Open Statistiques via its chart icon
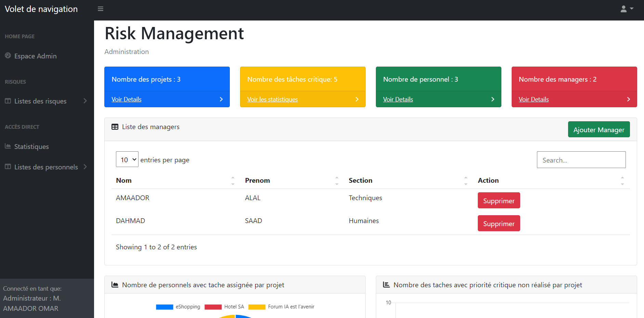This screenshot has height=318, width=644. tap(8, 146)
